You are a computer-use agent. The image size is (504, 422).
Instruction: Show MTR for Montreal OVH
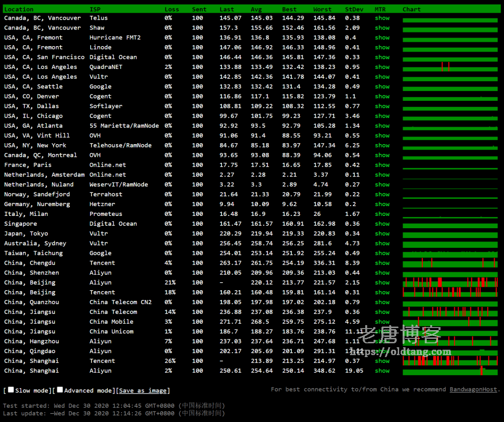click(x=382, y=155)
